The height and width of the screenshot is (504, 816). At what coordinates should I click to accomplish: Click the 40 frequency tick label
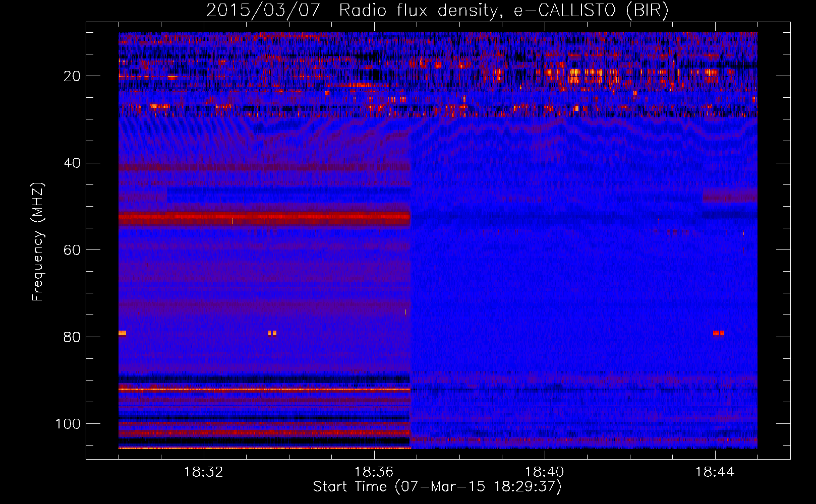click(x=72, y=163)
